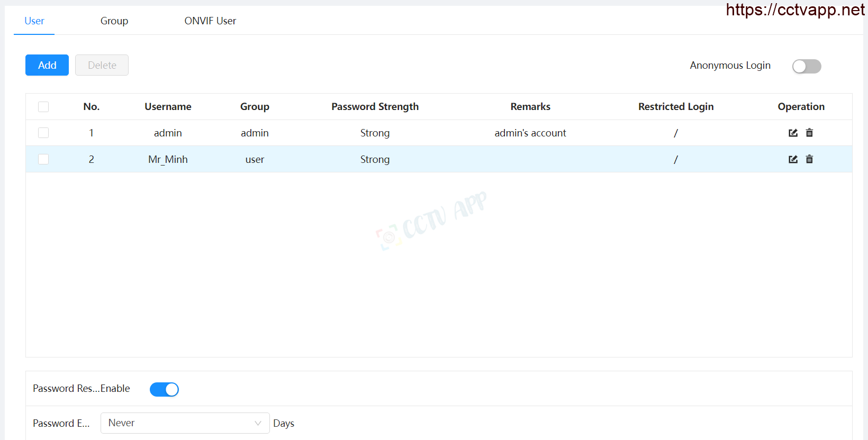Click the Username column header
The height and width of the screenshot is (440, 868).
pos(168,107)
